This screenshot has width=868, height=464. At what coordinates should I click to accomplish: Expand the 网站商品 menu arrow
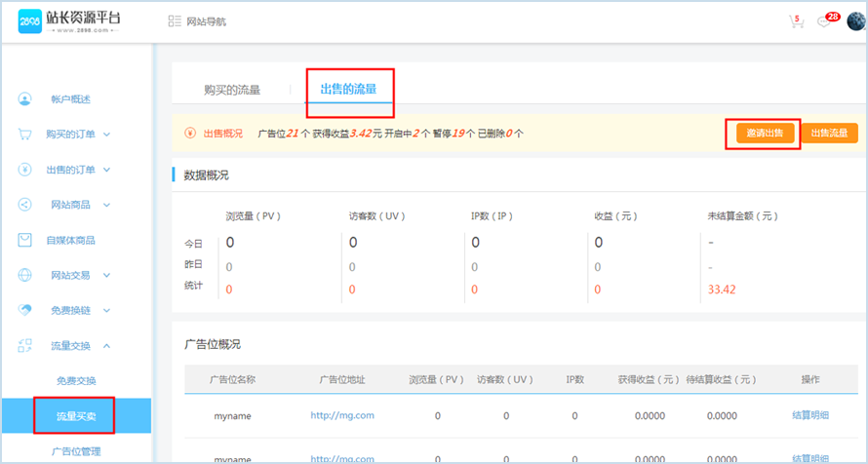click(106, 205)
